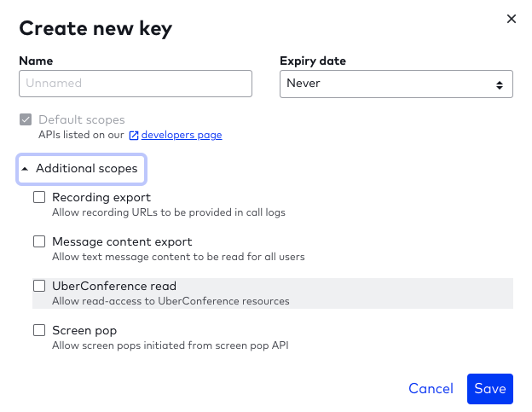Click the Message content export label
The image size is (532, 412).
(x=122, y=242)
